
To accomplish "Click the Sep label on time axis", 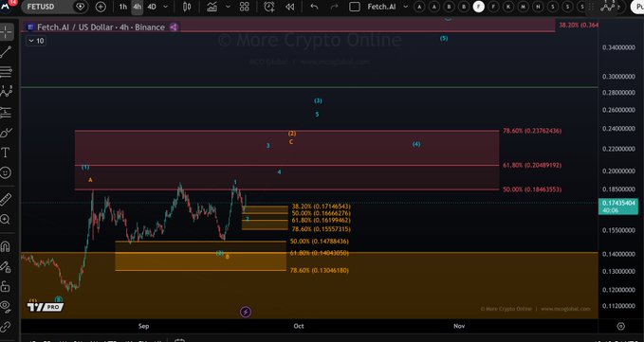I will coord(144,326).
